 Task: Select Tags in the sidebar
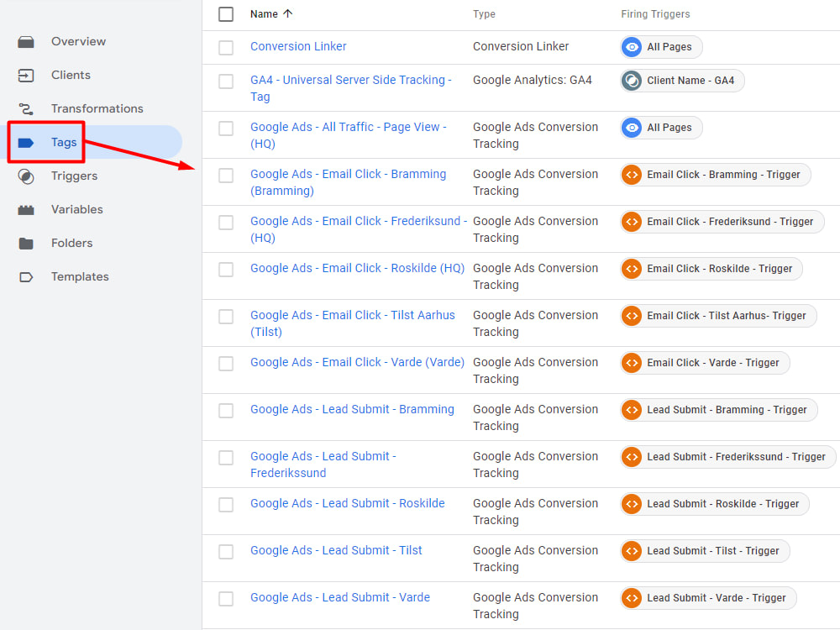pos(64,143)
